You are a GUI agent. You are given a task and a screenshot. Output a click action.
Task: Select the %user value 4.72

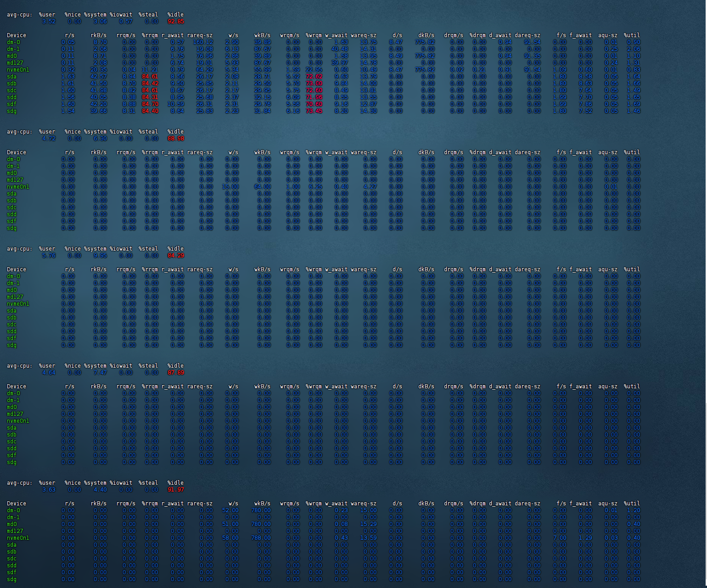coord(49,139)
